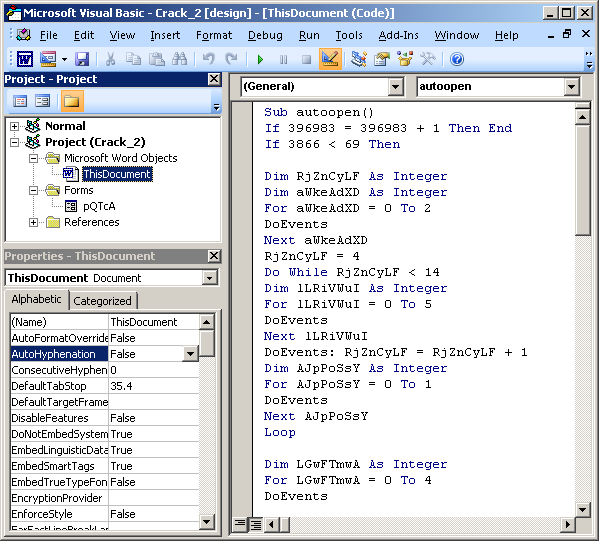Collapse the Microsoft Word Objects folder
Image resolution: width=599 pixels, height=541 pixels.
33,158
